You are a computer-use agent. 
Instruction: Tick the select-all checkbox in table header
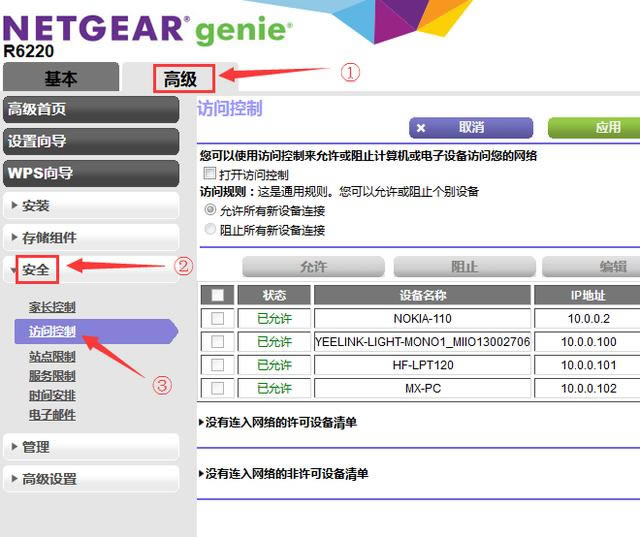tap(218, 295)
